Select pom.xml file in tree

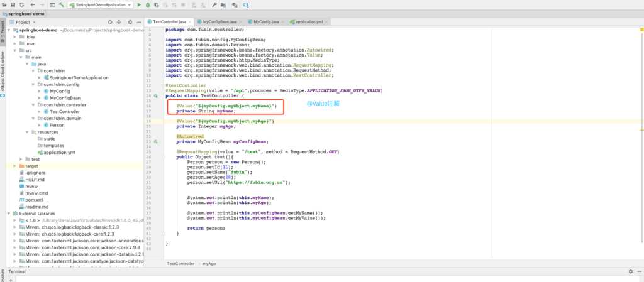coord(34,200)
